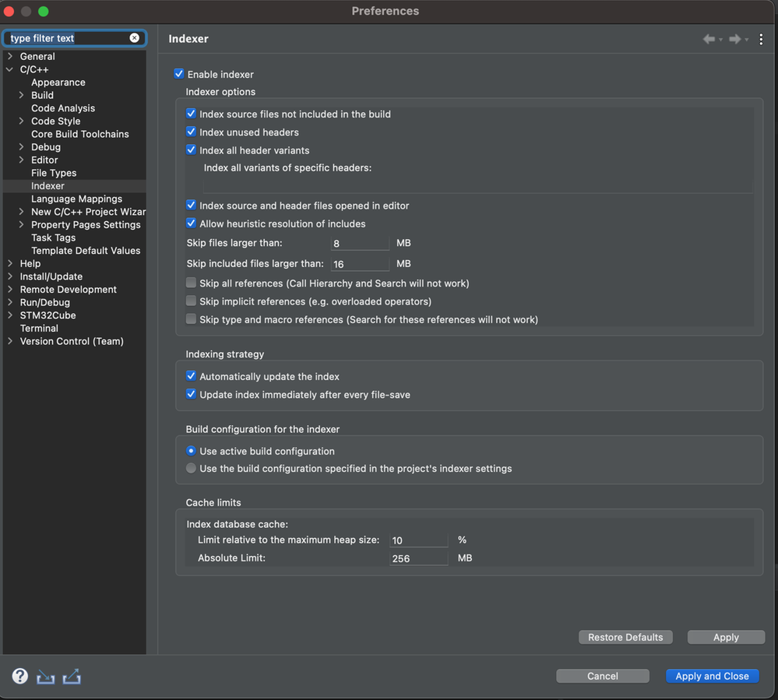778x700 pixels.
Task: Select Language Mappings in the tree
Action: pyautogui.click(x=76, y=199)
